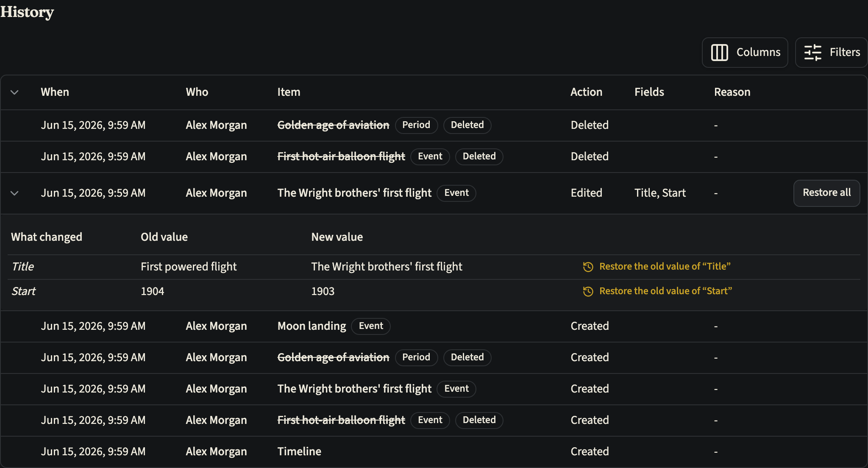868x468 pixels.
Task: Click the old Start value 1904
Action: [152, 291]
